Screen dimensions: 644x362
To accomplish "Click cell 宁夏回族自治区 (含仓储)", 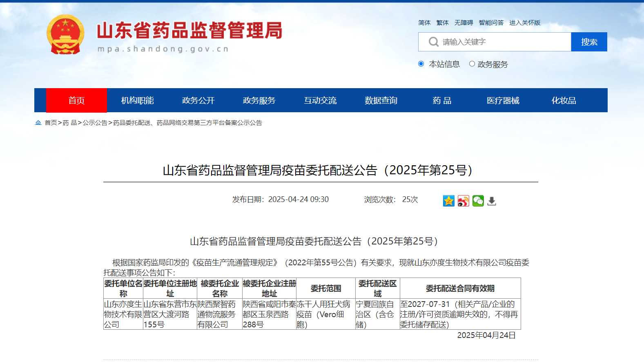I will point(378,314).
